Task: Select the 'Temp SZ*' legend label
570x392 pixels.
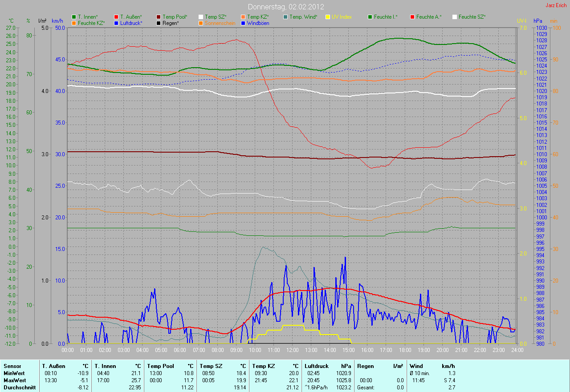Action: pos(216,17)
